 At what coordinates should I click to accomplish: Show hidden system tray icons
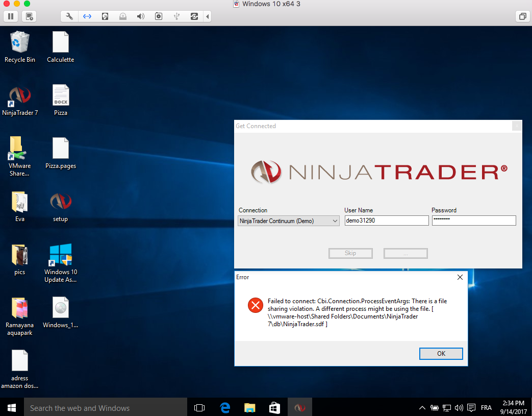pos(422,407)
